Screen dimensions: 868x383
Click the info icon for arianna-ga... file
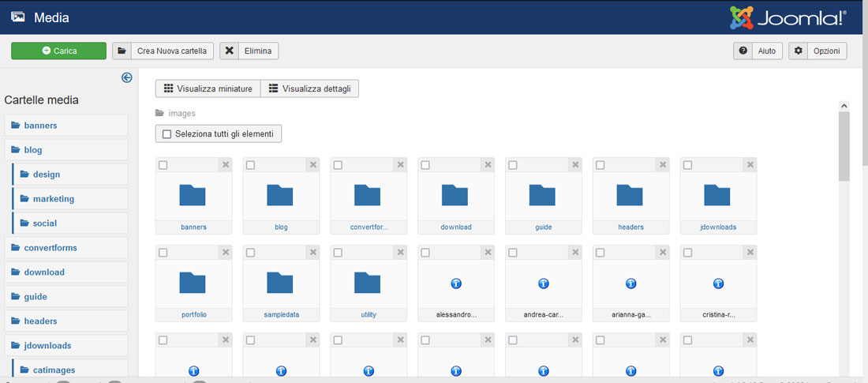point(631,283)
